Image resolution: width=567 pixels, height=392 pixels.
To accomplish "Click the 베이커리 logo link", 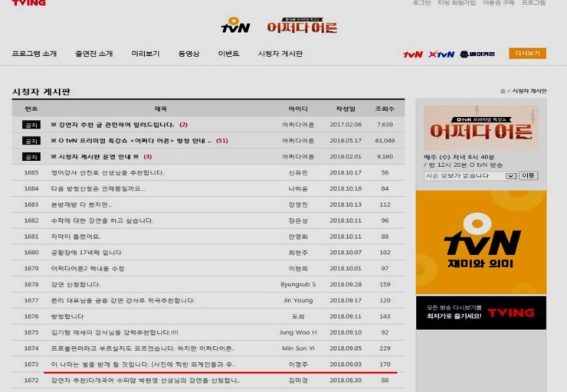I will click(x=477, y=54).
